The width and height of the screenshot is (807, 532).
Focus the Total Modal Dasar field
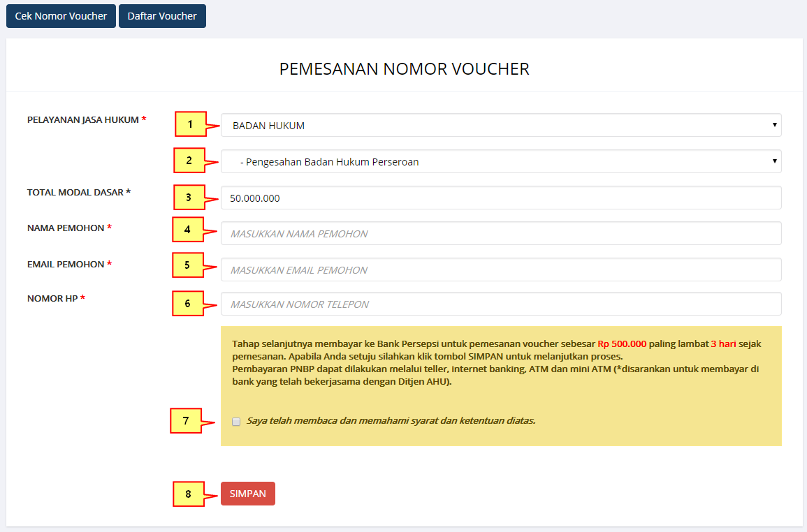point(501,198)
